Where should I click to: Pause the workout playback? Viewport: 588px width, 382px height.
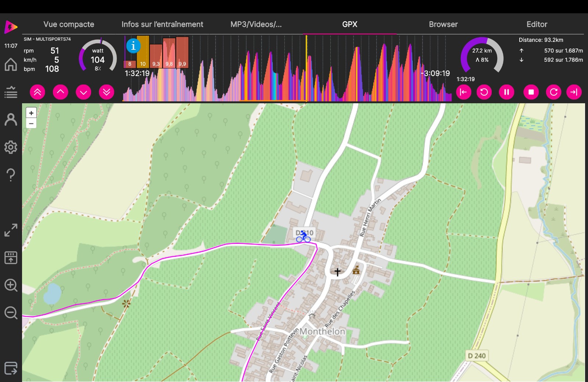click(506, 92)
